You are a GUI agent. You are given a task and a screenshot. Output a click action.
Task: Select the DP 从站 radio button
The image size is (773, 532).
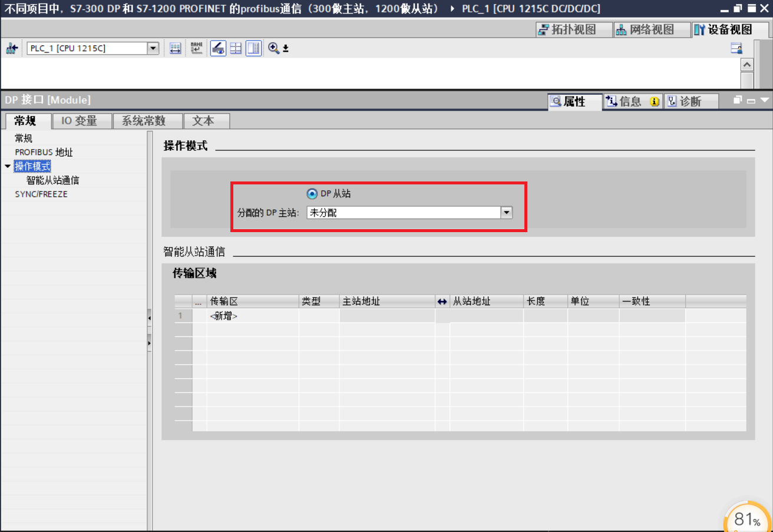tap(312, 194)
